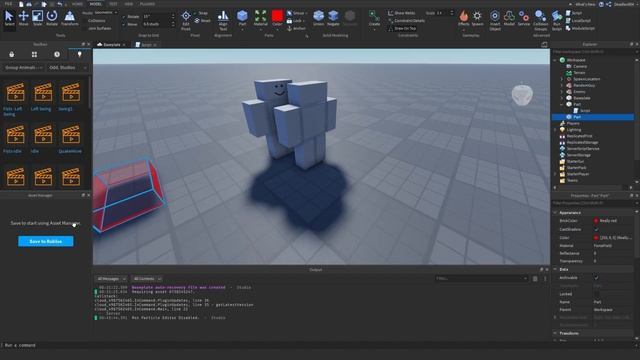Open the Service insertion dialog
The image size is (640, 360).
[x=524, y=18]
